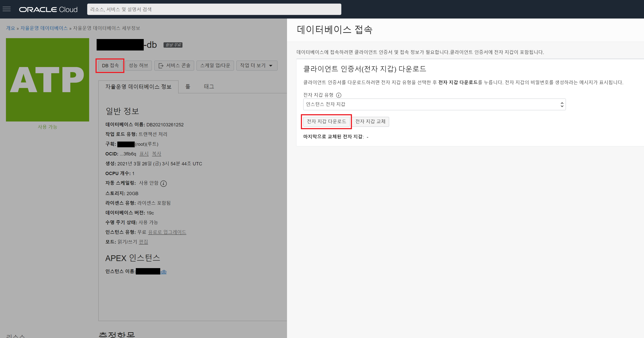Open the Performance Hub button
The image size is (644, 338).
tap(138, 66)
